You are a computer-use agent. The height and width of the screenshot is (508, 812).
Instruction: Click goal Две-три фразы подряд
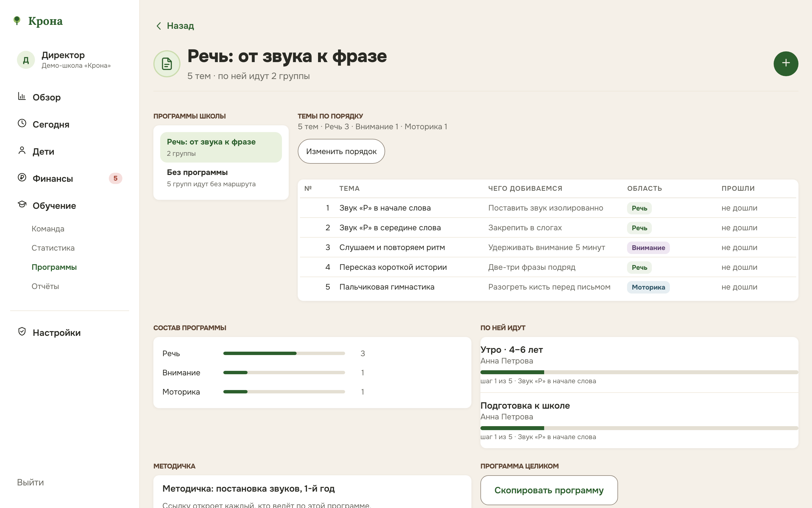point(532,267)
